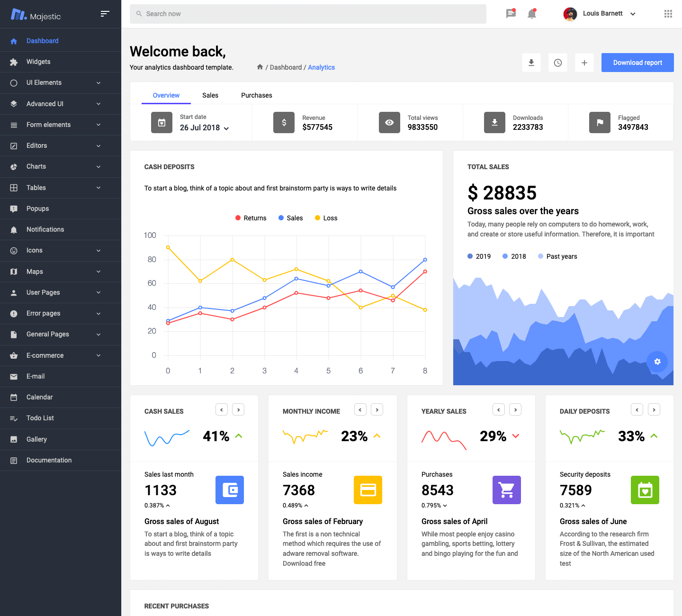
Task: Open the apps grid icon
Action: tap(668, 14)
